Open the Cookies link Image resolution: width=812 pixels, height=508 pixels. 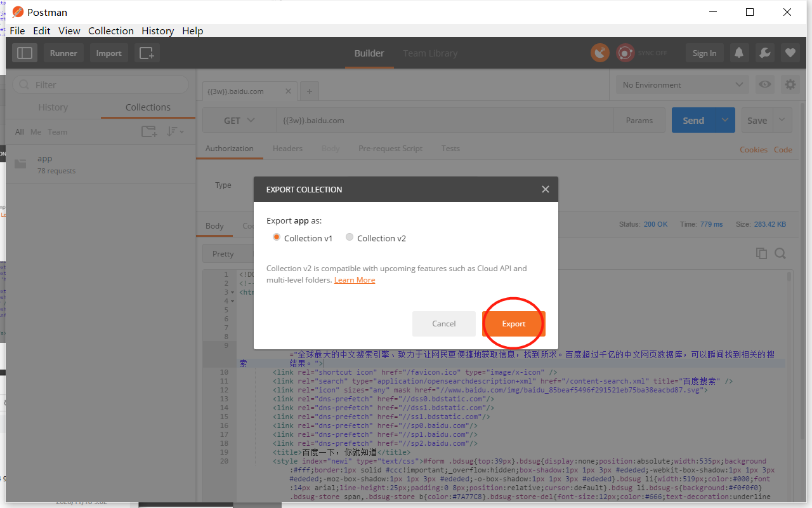(x=754, y=150)
